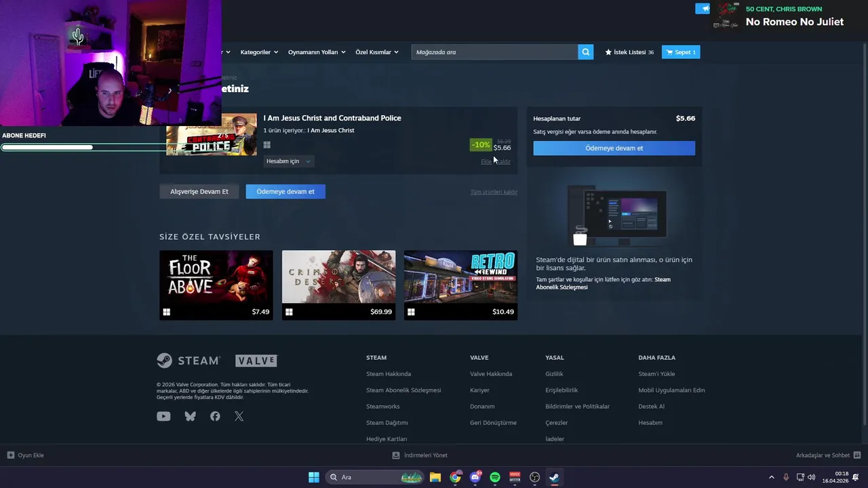Open Discord from the taskbar
868x488 pixels.
pyautogui.click(x=475, y=477)
